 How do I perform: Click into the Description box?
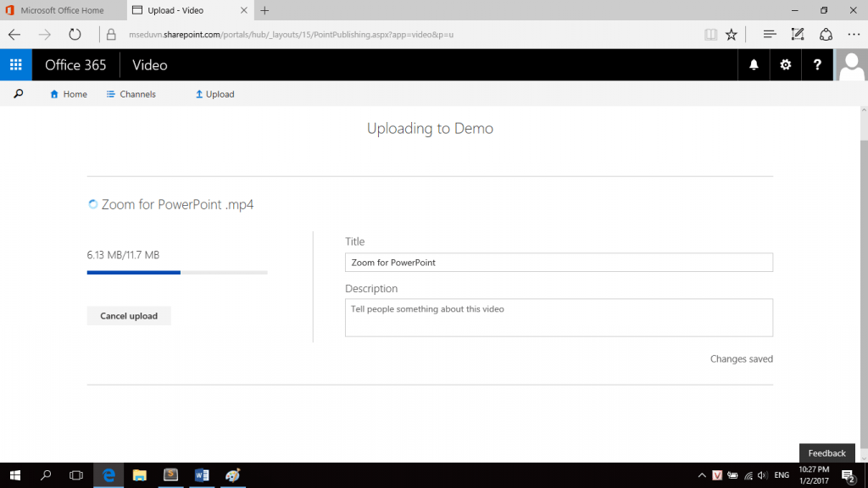tap(559, 318)
